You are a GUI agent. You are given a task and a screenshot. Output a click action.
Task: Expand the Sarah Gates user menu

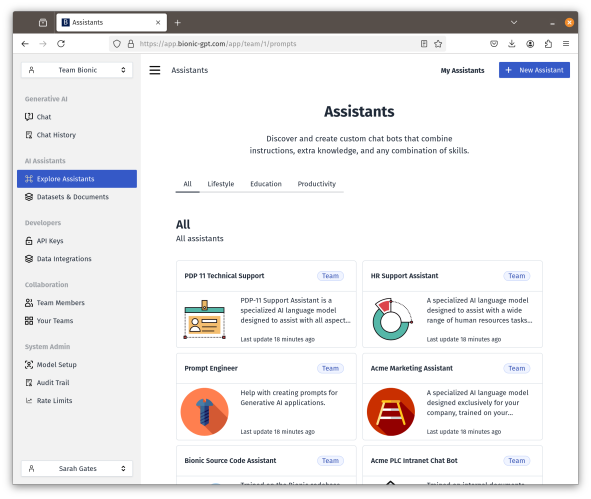coord(77,468)
